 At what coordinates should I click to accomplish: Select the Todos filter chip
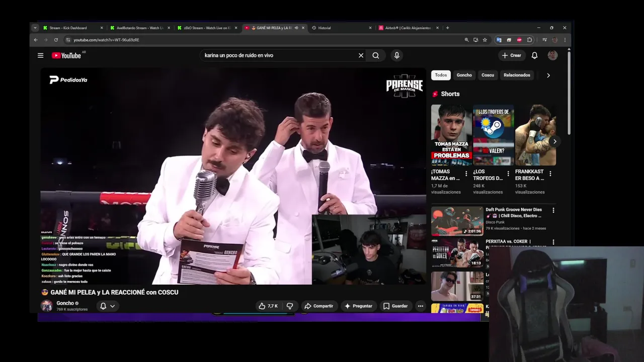coord(441,75)
